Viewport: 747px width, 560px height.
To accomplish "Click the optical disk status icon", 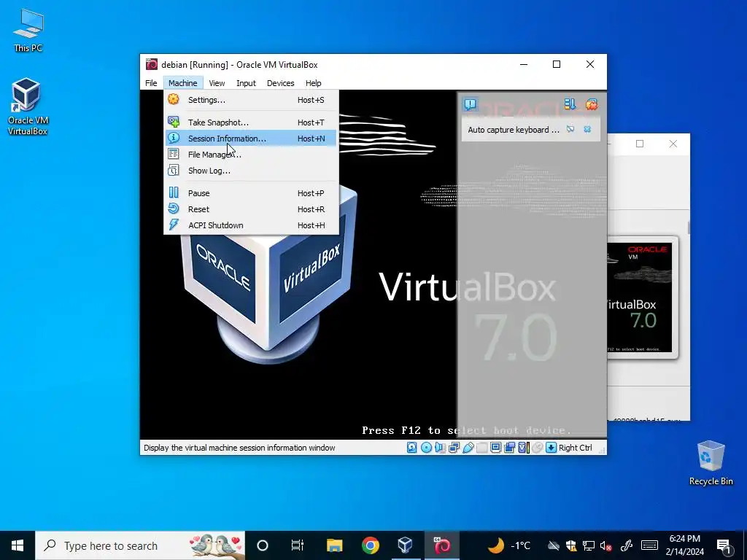I will pos(426,448).
